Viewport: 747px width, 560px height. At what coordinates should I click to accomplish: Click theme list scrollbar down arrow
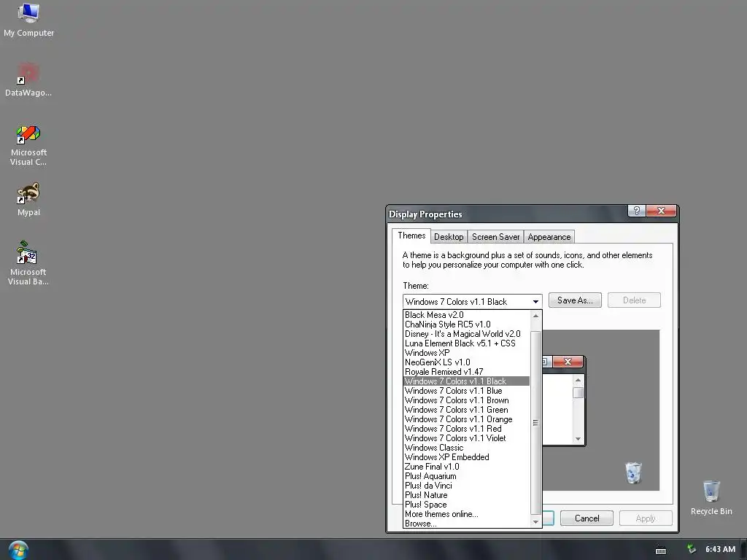536,522
